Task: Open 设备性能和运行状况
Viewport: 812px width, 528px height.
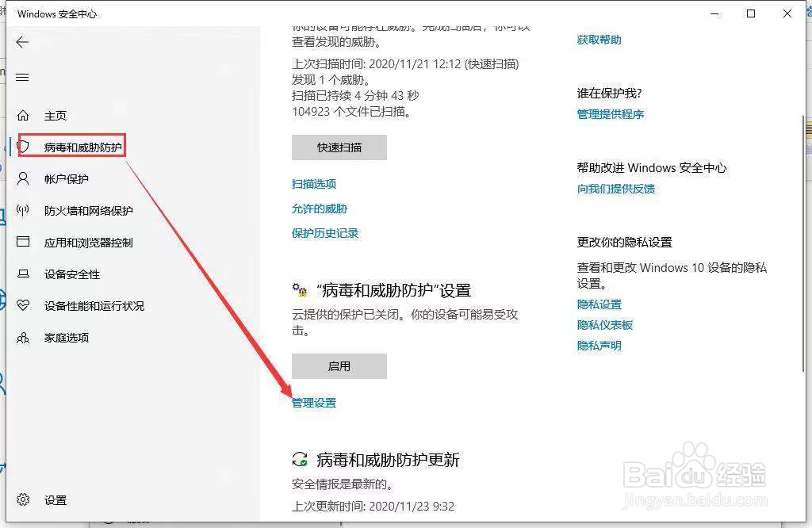Action: pos(94,306)
